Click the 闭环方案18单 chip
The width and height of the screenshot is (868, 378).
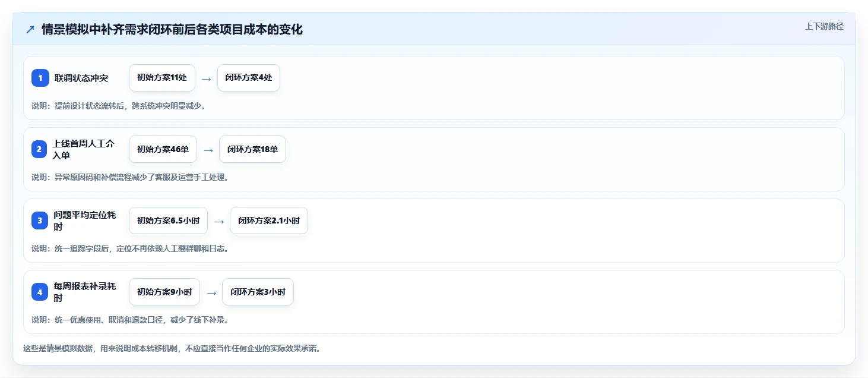pyautogui.click(x=252, y=149)
